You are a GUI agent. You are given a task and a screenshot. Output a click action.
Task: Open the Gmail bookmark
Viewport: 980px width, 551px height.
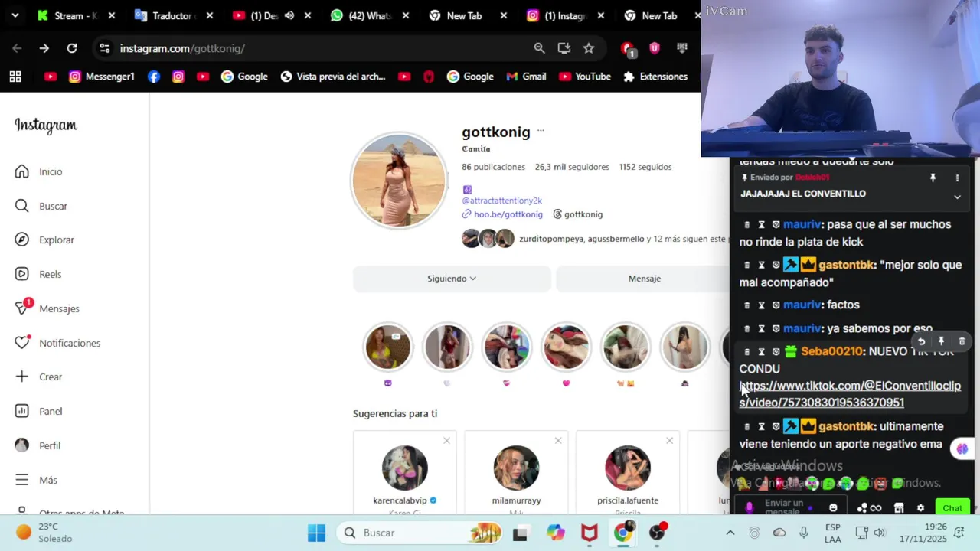click(526, 77)
